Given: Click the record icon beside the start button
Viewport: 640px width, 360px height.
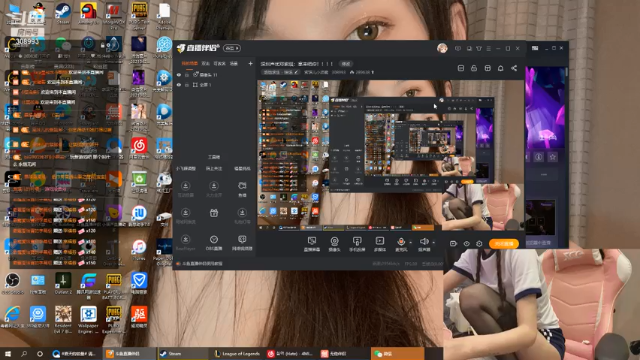Looking at the screenshot, I should click(453, 244).
